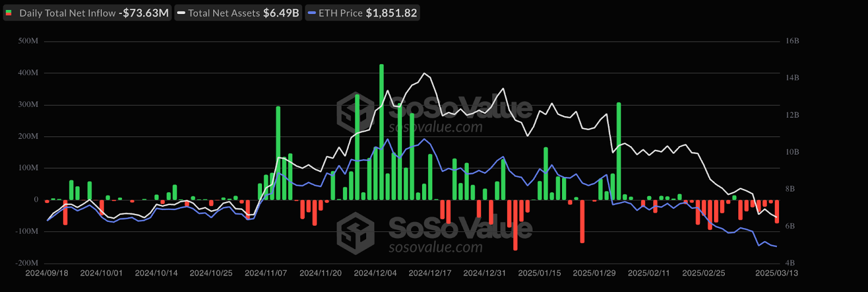Viewport: 868px width, 292px height.
Task: Click the 500M label on the left axis
Action: 28,41
